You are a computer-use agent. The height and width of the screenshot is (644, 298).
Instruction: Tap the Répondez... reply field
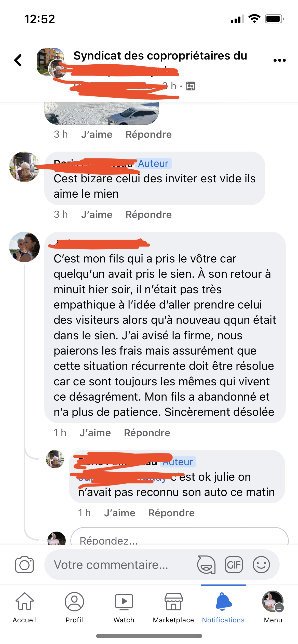(179, 536)
